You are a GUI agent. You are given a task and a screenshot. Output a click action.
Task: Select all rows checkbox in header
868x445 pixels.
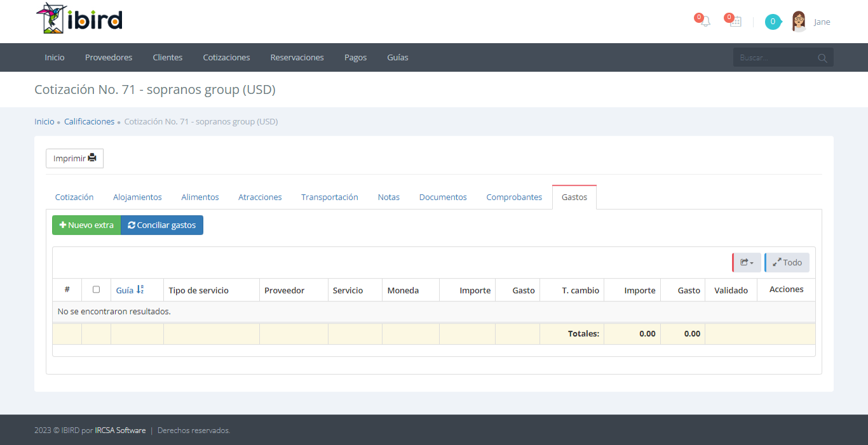click(x=96, y=289)
